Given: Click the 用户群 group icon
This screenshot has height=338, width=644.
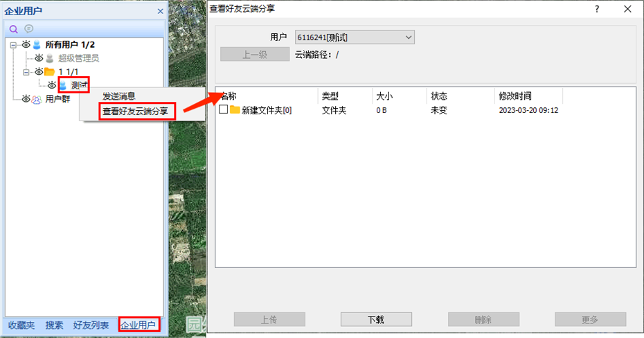Looking at the screenshot, I should coord(37,99).
